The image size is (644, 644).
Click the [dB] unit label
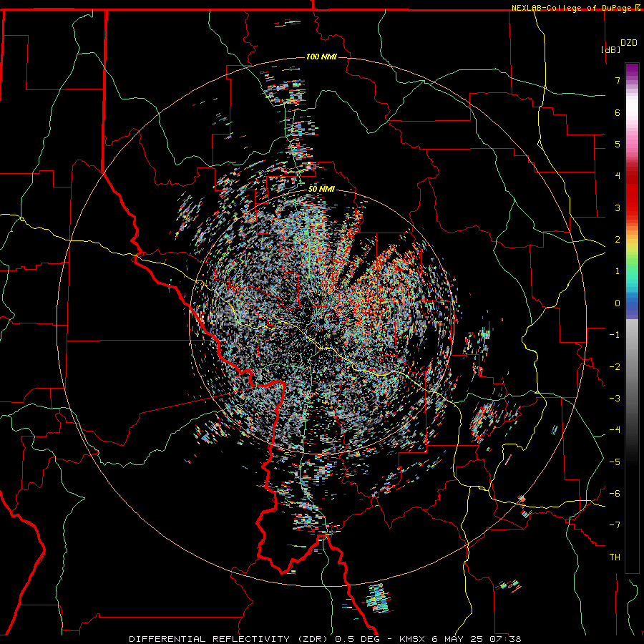pos(611,49)
